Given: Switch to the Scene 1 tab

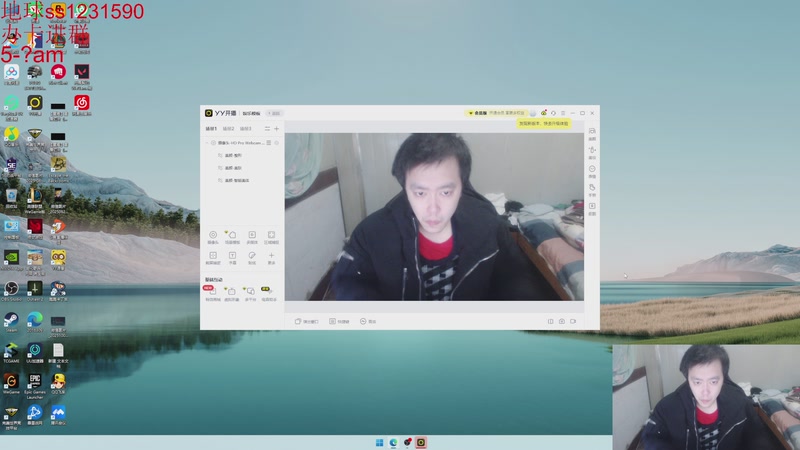Looking at the screenshot, I should (x=211, y=129).
